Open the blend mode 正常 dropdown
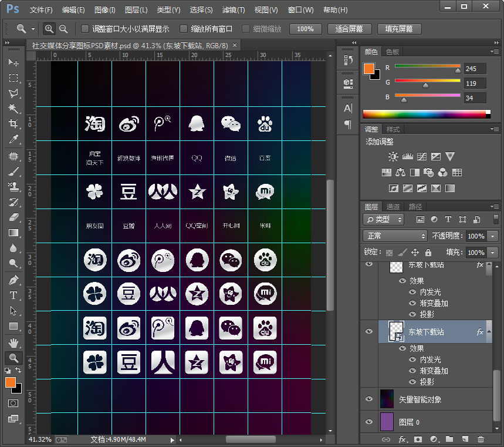This screenshot has height=447, width=504. [x=395, y=236]
